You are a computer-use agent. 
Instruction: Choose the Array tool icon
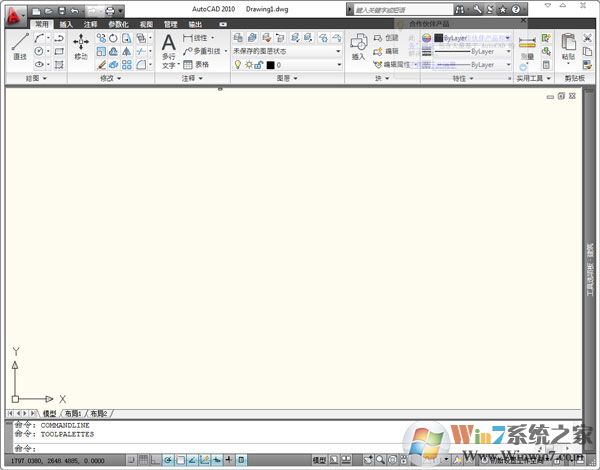point(127,65)
